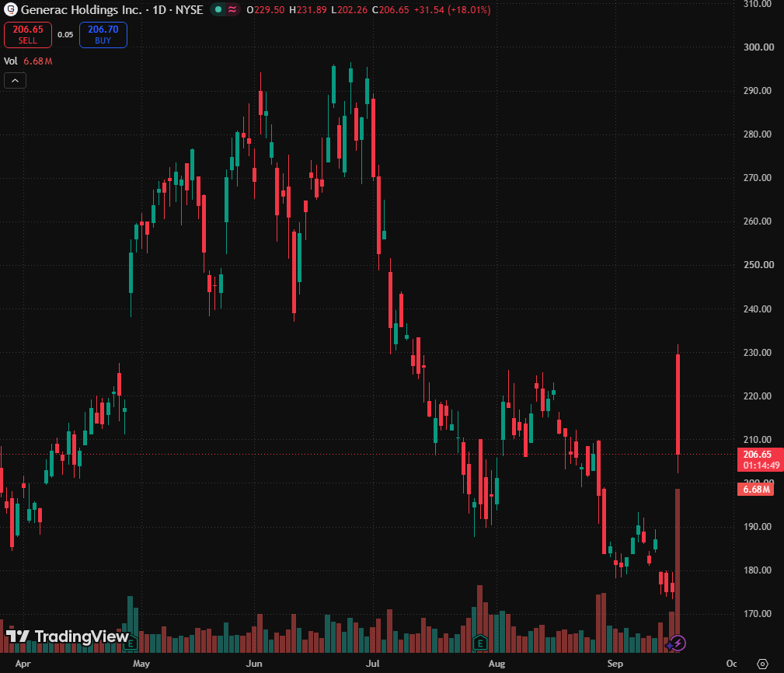Click the Generac logo icon in the header
Screen dimensions: 784x673
coord(11,9)
